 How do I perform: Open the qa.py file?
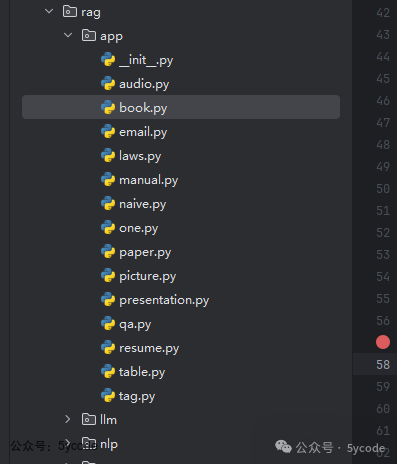pos(135,324)
